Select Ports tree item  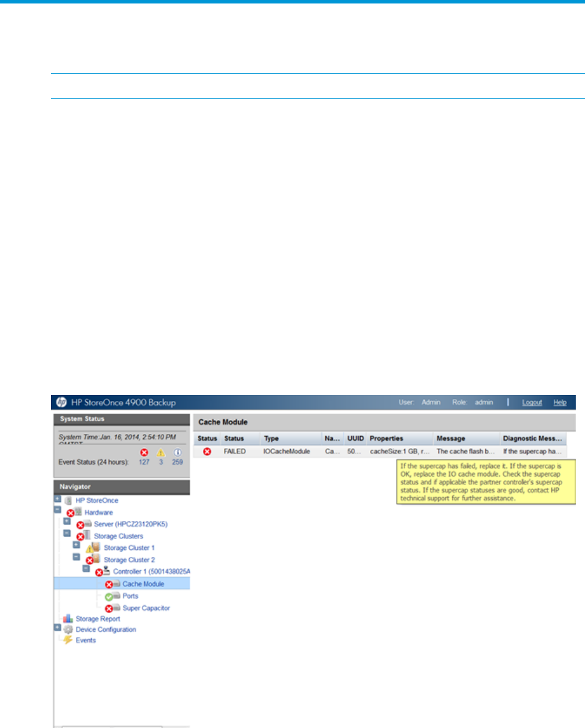130,596
